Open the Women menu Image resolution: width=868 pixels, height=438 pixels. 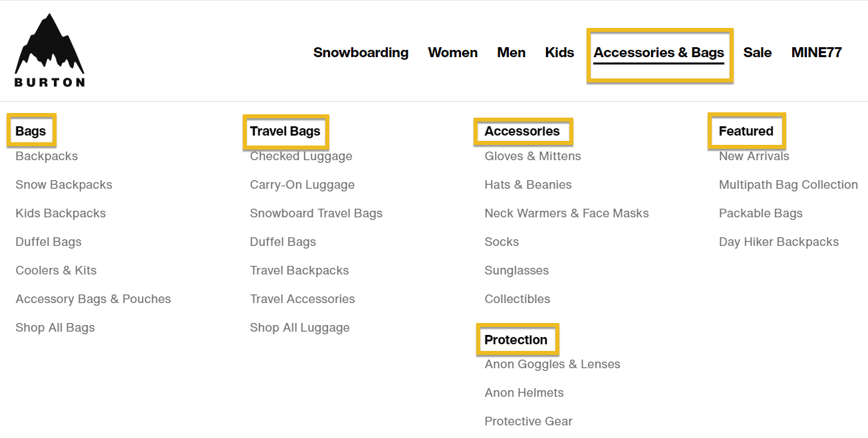[x=453, y=53]
